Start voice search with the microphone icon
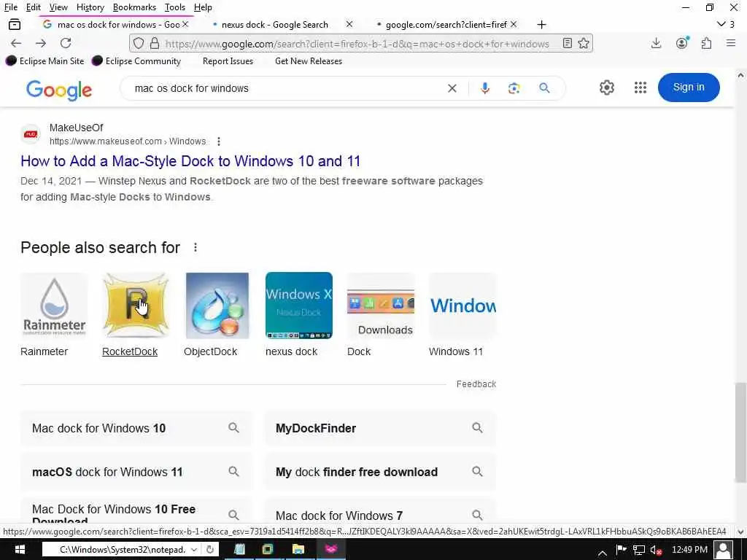 pos(485,88)
